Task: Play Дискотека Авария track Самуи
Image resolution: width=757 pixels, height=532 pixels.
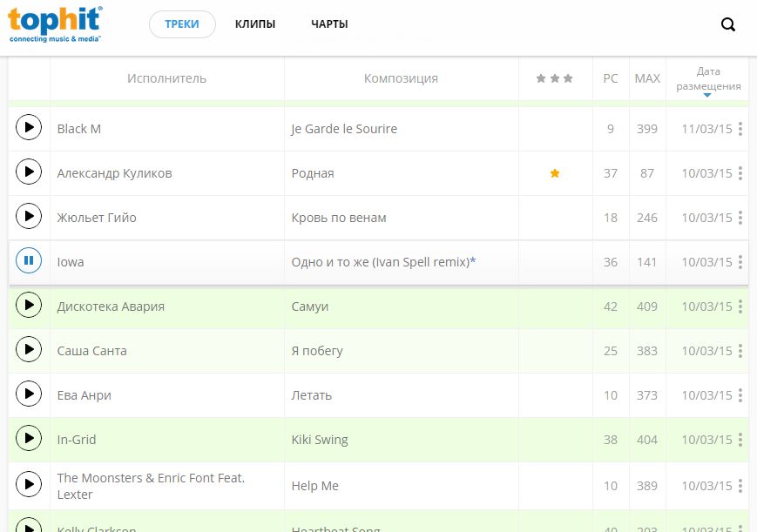Action: pos(29,306)
